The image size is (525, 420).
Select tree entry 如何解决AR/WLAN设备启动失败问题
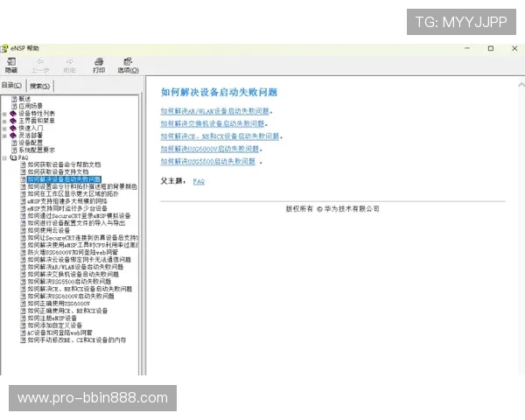(75, 267)
